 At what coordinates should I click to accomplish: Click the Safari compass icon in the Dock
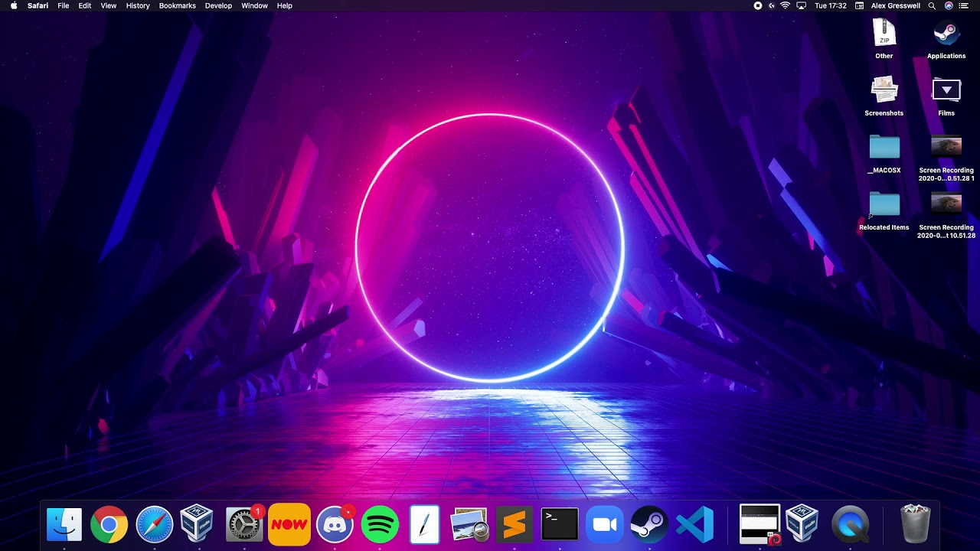154,524
